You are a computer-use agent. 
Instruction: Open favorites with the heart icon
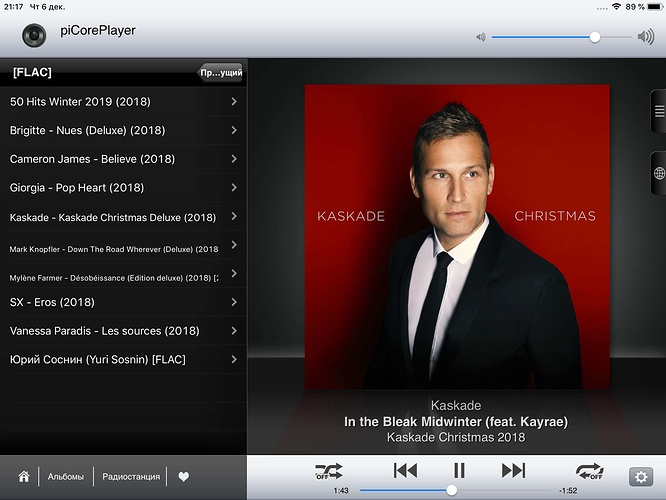point(183,477)
